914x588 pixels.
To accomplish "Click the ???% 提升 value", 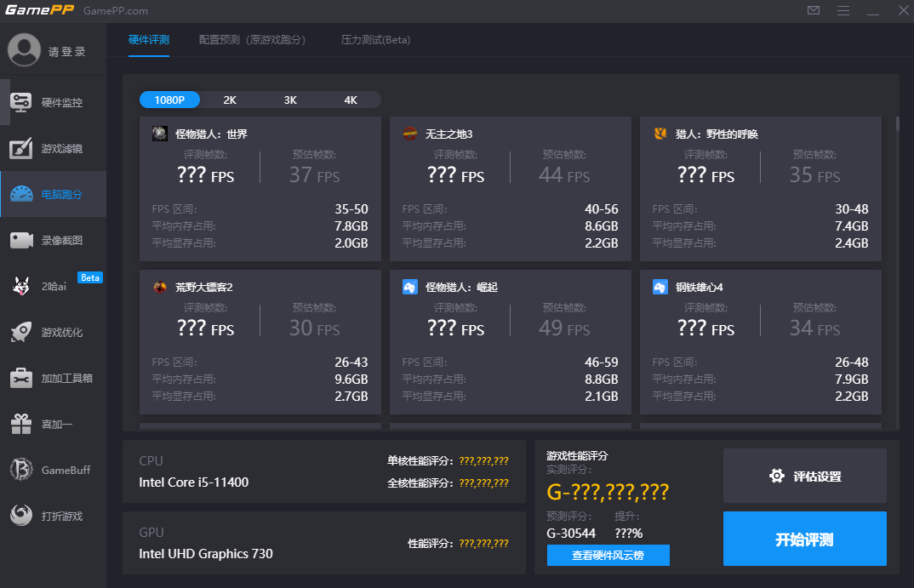I will (628, 534).
